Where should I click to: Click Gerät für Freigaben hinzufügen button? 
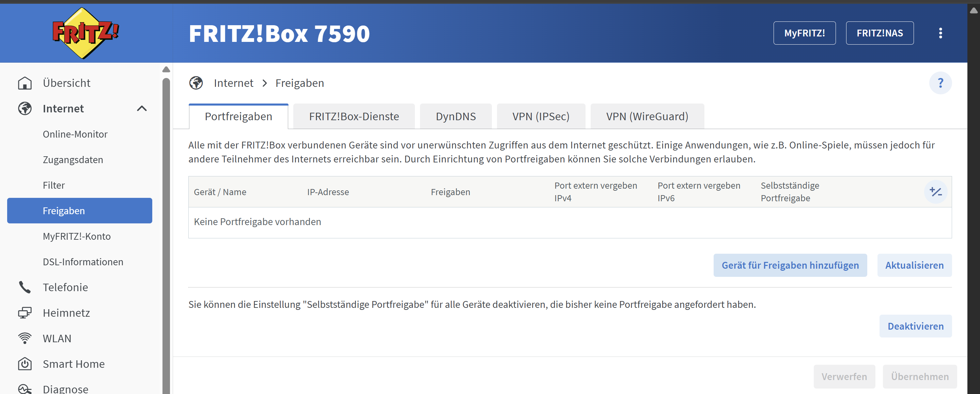[790, 265]
